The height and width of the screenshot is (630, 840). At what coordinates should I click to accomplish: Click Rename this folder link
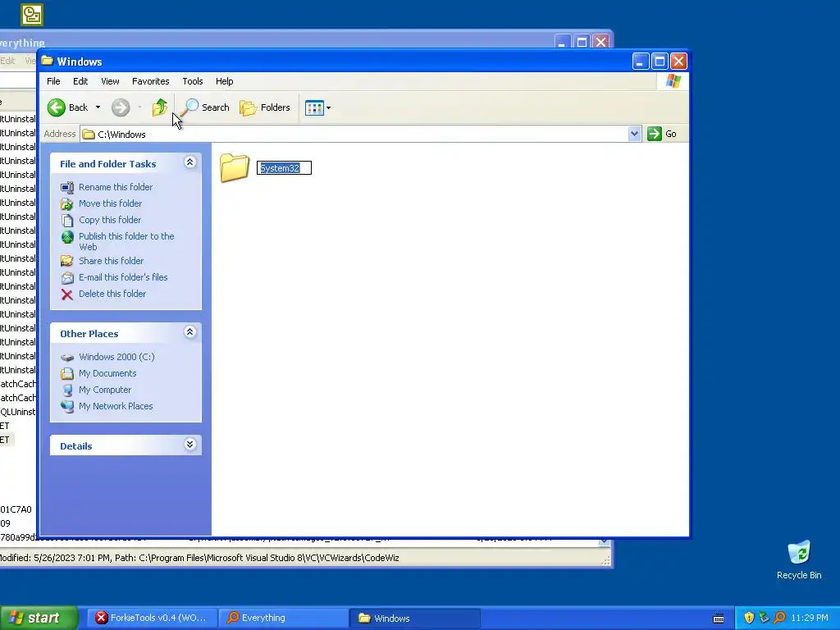[116, 187]
